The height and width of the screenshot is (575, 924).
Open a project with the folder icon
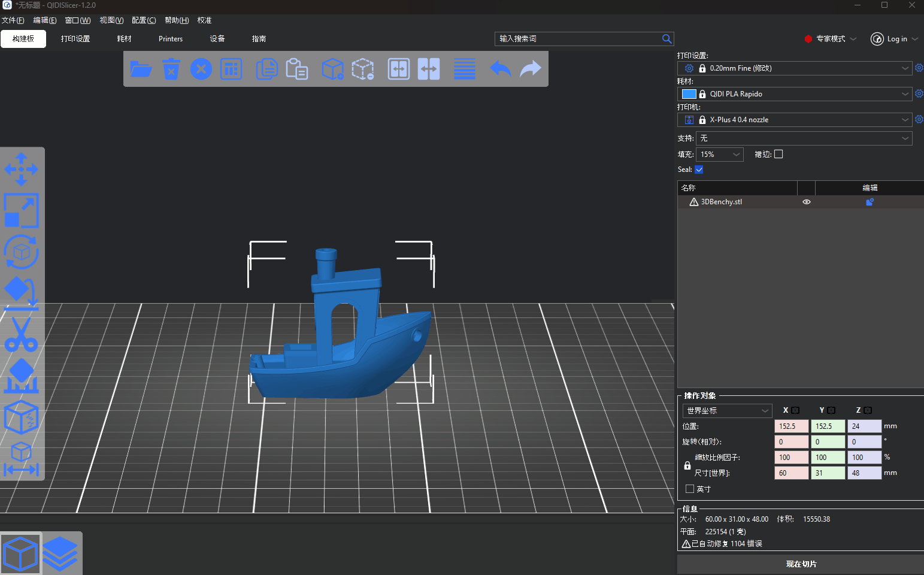[141, 69]
